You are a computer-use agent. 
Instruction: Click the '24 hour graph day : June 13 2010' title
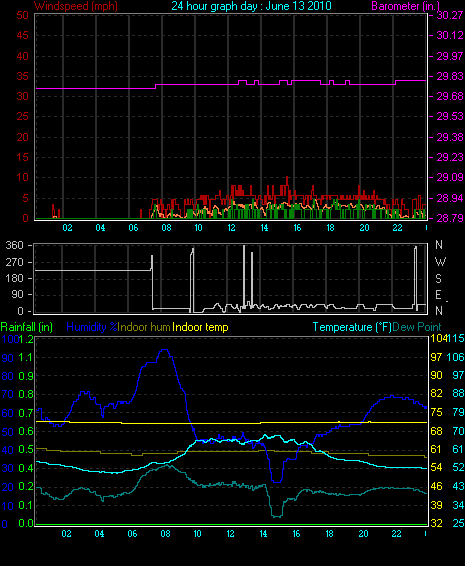(251, 6)
